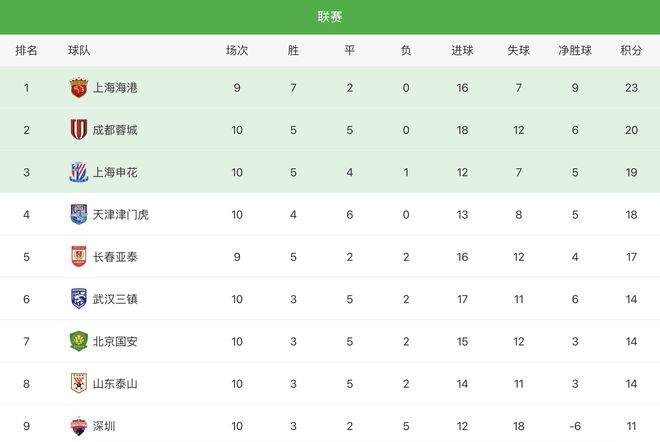Click the Chengdu Rongcheng (成都蓉城) team logo
660x442 pixels.
78,130
